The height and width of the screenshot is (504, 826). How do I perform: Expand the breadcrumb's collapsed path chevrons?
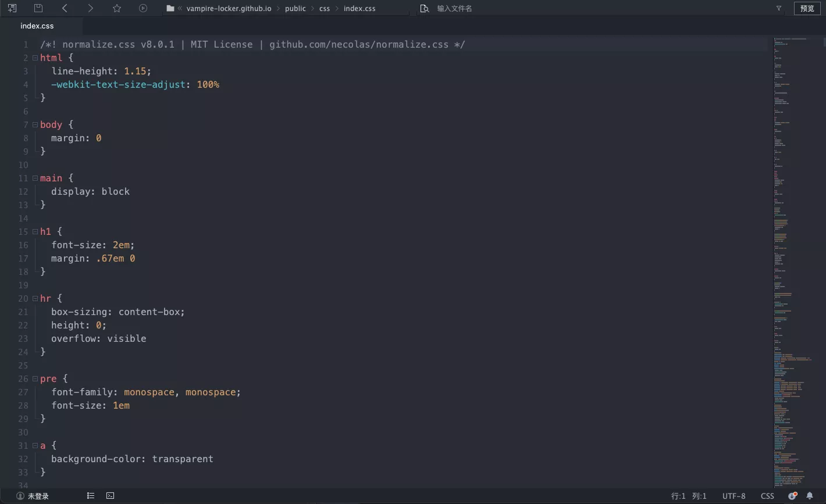pos(180,9)
